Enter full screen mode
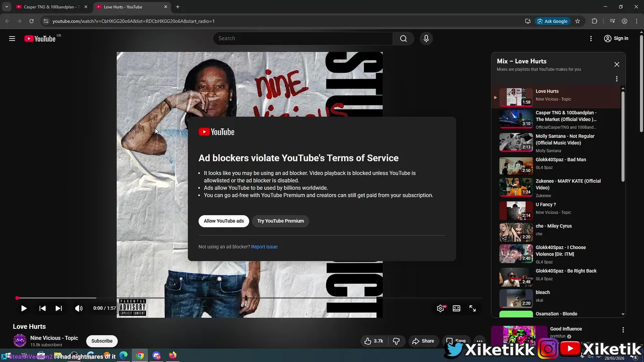Screen dimensions: 644x362 (x=472, y=308)
